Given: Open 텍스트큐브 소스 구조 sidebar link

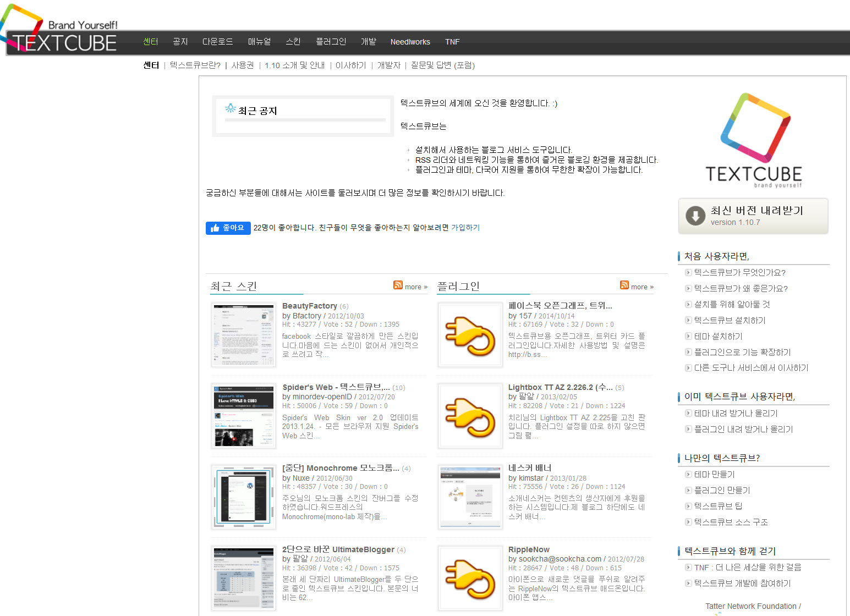Looking at the screenshot, I should coord(731,522).
